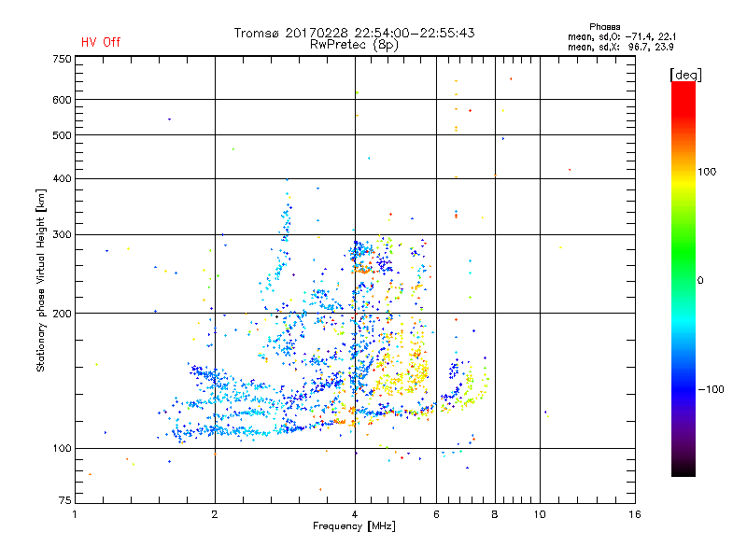
Task: Click the y-axis tick label '400'
Action: 62,179
